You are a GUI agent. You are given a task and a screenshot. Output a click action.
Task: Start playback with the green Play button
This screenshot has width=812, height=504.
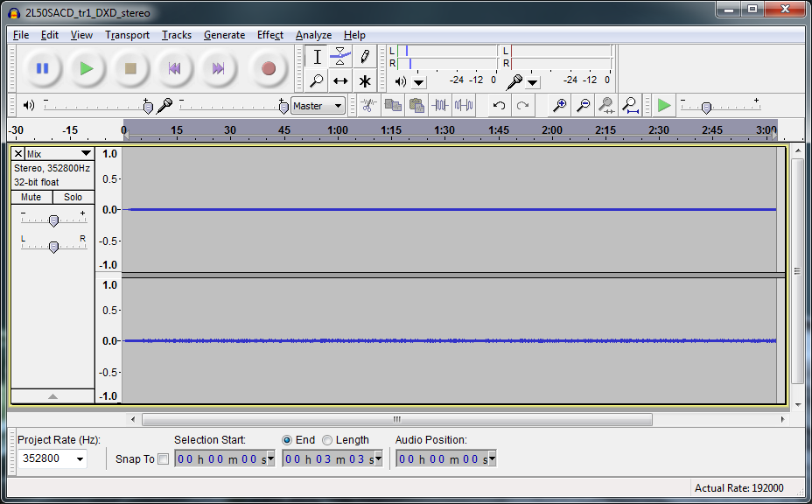[x=87, y=68]
